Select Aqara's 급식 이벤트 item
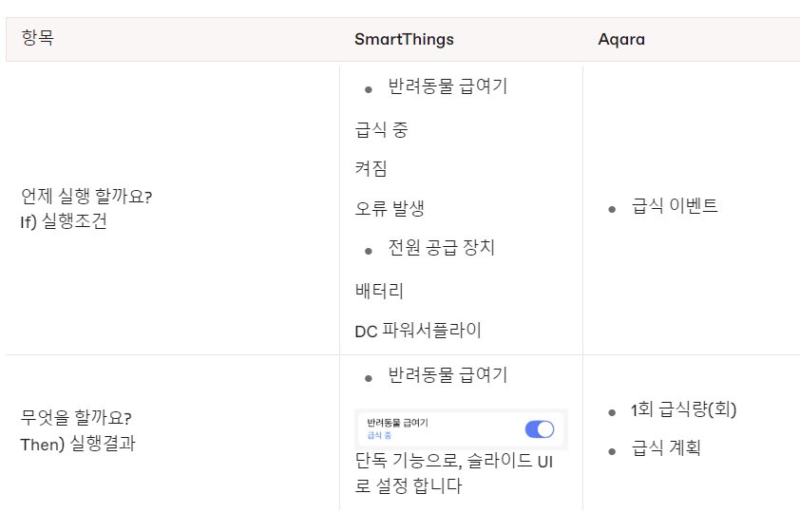Screen dimensions: 800x532 tap(675, 205)
